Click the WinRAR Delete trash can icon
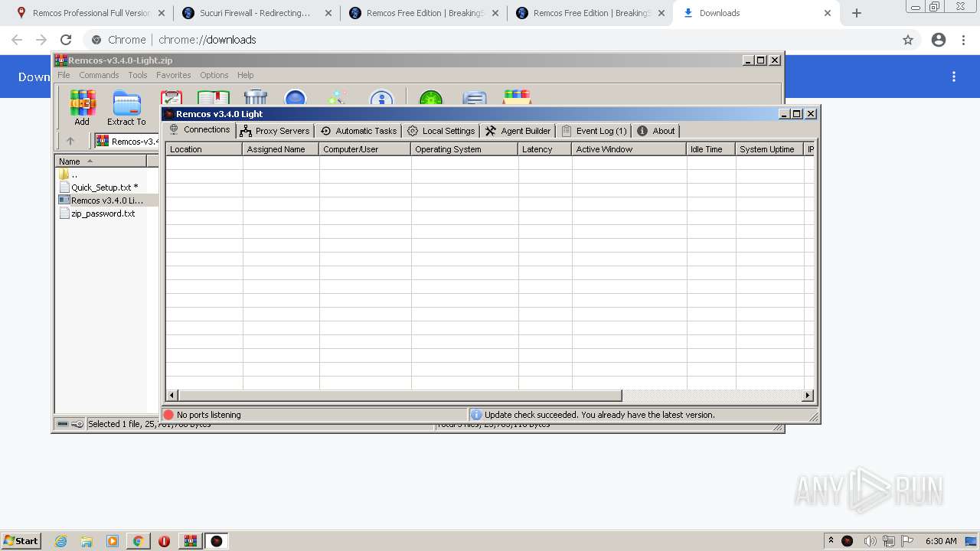This screenshot has height=551, width=980. (256, 98)
